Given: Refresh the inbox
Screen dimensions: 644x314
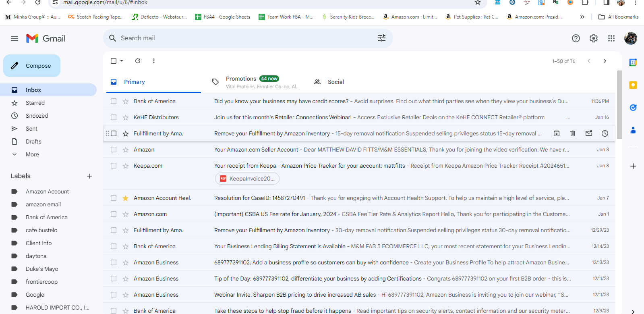Looking at the screenshot, I should tap(138, 61).
